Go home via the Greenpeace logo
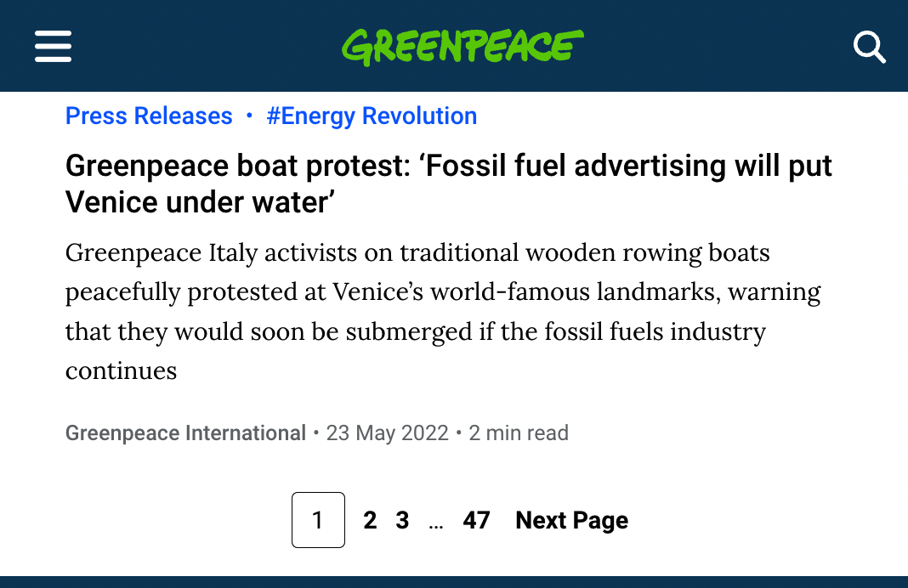Screen dimensions: 908x588 tap(463, 46)
